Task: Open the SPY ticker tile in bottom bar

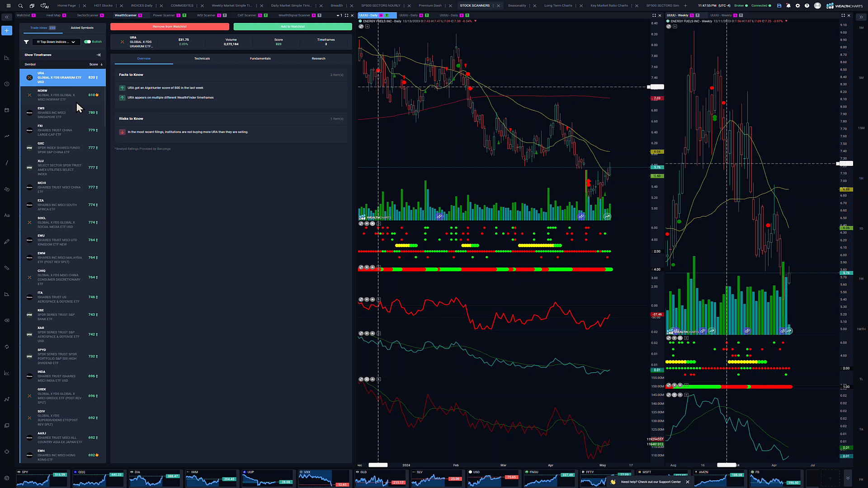Action: (42, 478)
